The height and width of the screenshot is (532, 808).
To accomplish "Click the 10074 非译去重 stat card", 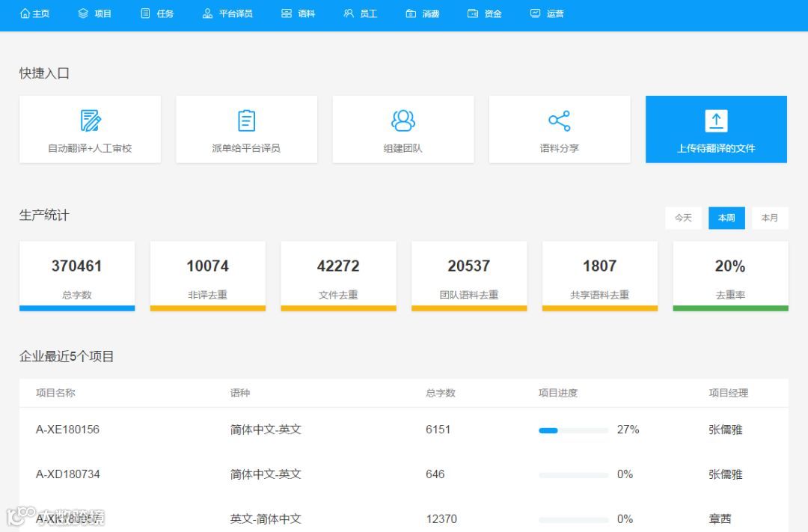I will 208,276.
